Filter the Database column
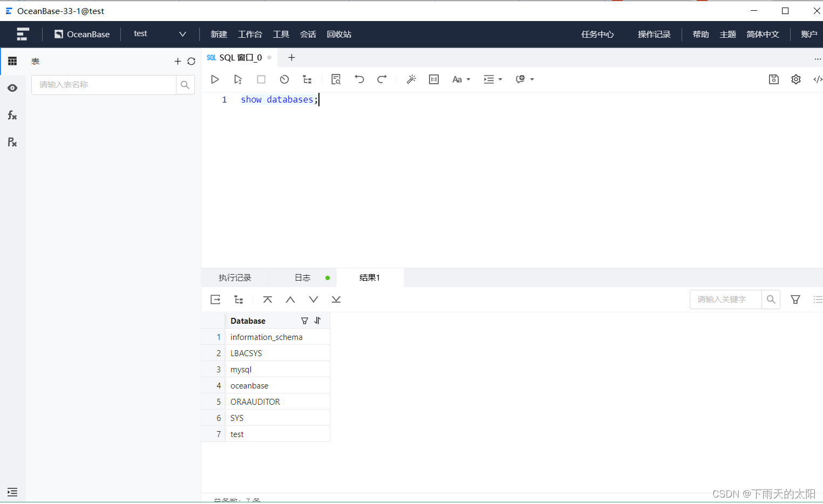 click(304, 321)
